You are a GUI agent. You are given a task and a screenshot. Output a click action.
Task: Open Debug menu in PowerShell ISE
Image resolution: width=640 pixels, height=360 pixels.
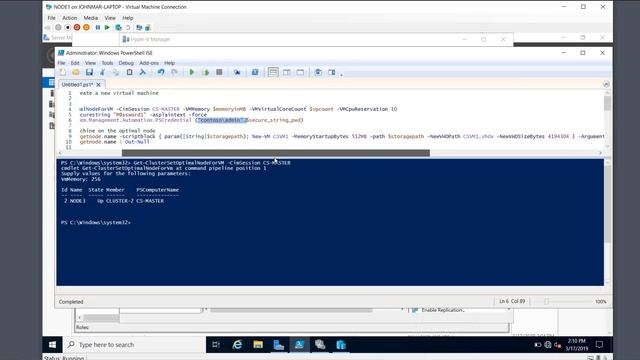[126, 63]
